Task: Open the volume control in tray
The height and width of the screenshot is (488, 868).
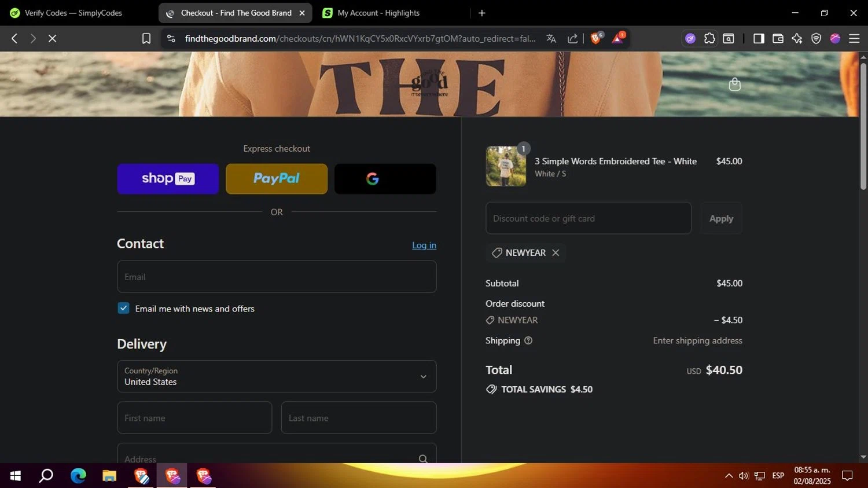Action: (744, 476)
